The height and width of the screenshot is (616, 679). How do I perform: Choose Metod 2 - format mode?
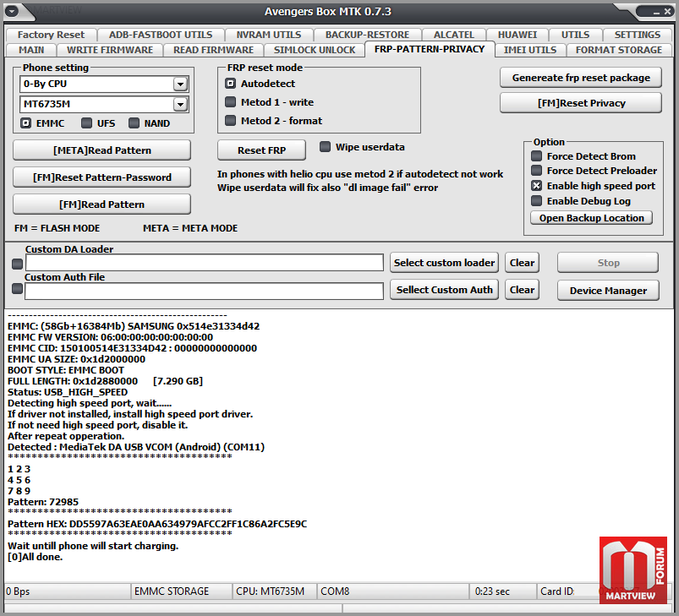[230, 120]
